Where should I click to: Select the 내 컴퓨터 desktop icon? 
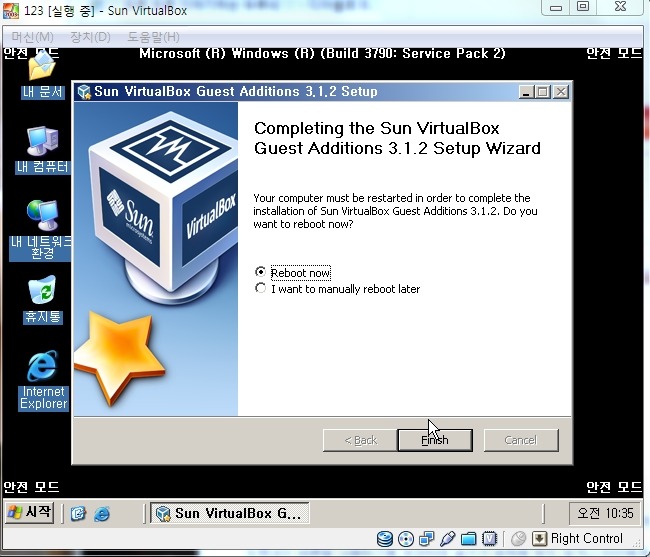tap(42, 150)
